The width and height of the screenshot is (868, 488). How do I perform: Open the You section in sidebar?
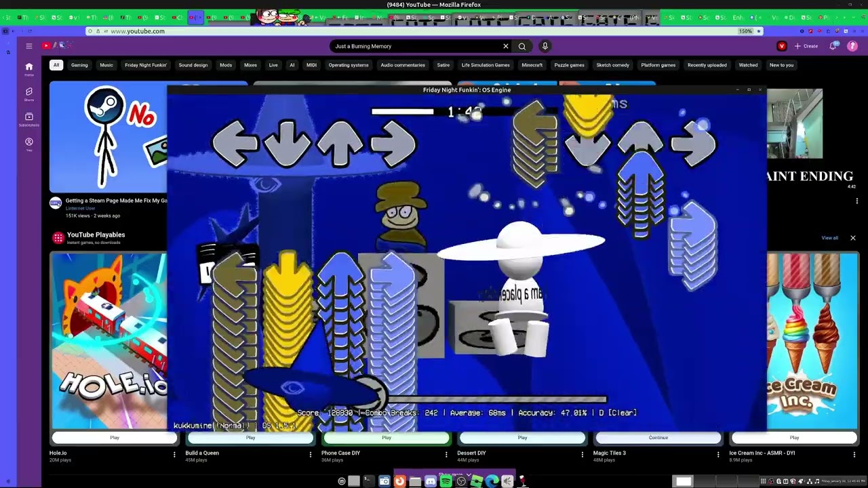(x=29, y=144)
